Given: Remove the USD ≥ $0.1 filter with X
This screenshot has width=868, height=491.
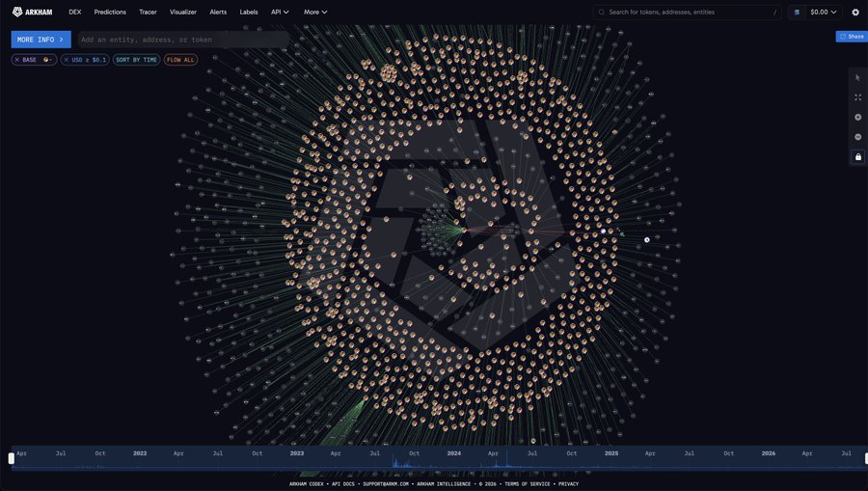Looking at the screenshot, I should pyautogui.click(x=67, y=60).
